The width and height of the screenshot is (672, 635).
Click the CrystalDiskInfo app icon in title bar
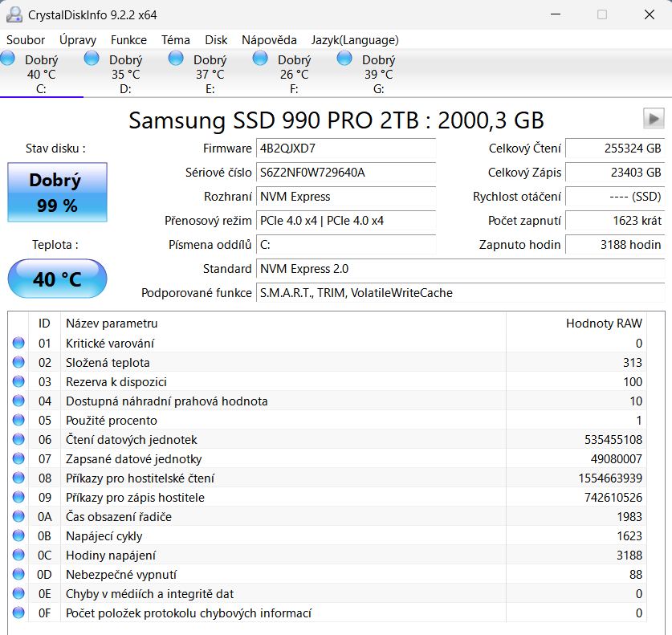(x=14, y=14)
